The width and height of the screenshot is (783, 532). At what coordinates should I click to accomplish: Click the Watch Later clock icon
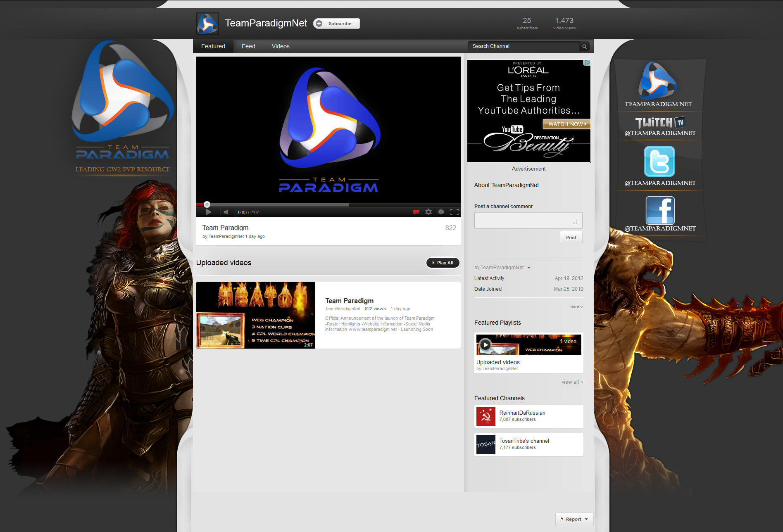point(441,212)
